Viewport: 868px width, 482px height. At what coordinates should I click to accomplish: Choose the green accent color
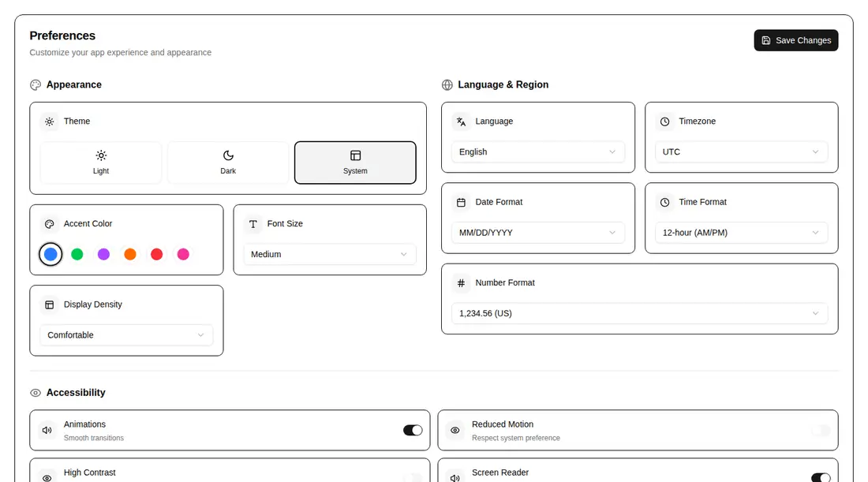tap(77, 254)
